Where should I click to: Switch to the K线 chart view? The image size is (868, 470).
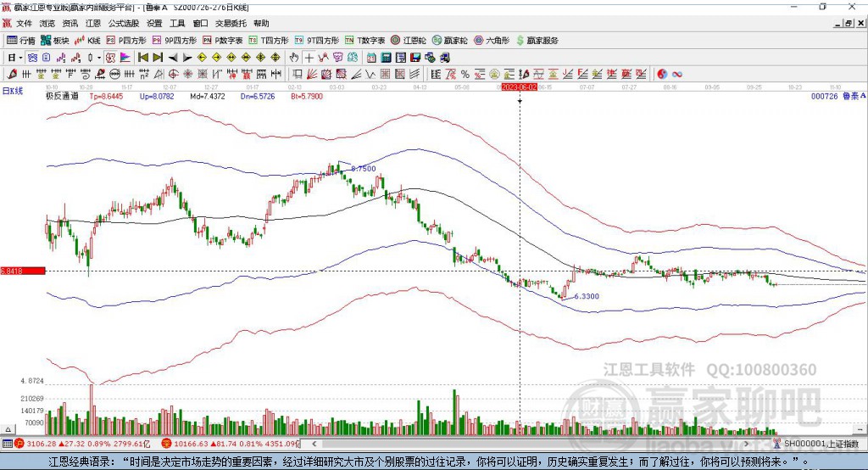(87, 41)
